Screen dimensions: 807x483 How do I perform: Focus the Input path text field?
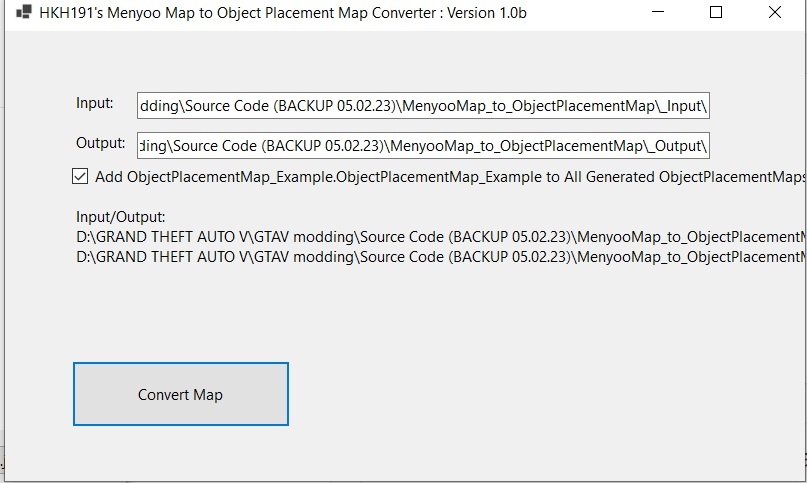tap(424, 105)
